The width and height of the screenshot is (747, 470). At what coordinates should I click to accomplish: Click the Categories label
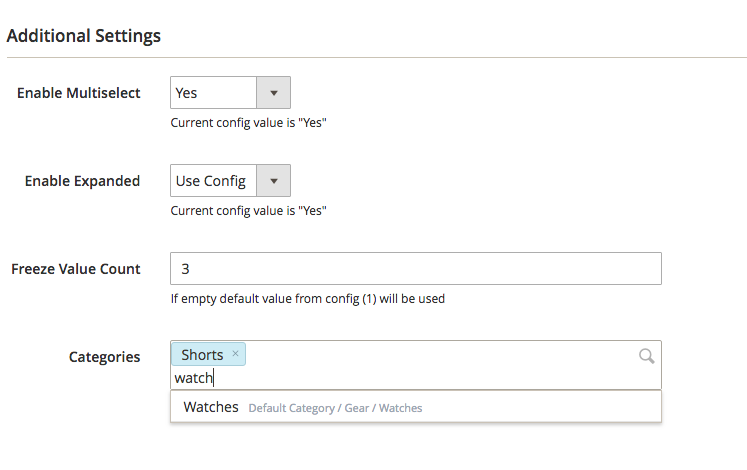[x=104, y=357]
